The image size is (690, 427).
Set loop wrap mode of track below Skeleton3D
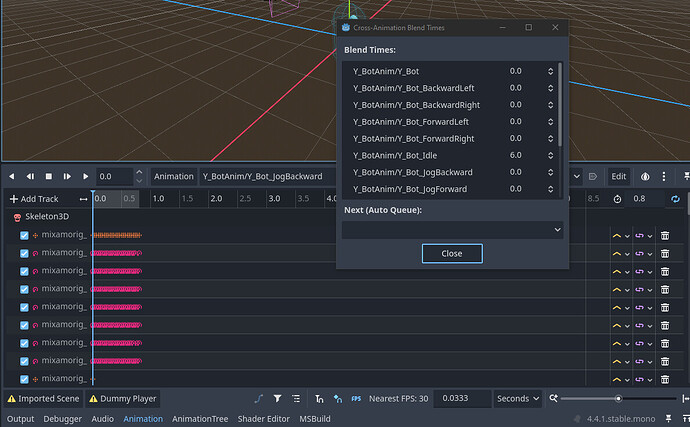[643, 236]
